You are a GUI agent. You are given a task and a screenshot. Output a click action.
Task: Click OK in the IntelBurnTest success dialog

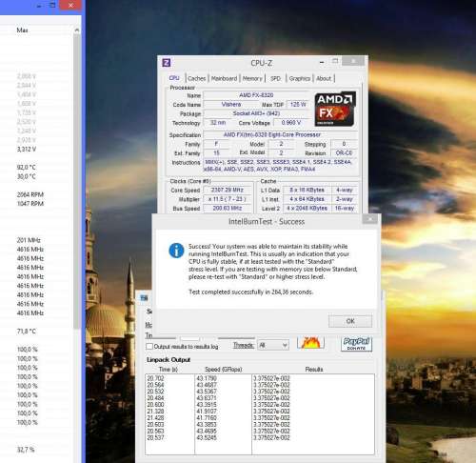pyautogui.click(x=350, y=321)
